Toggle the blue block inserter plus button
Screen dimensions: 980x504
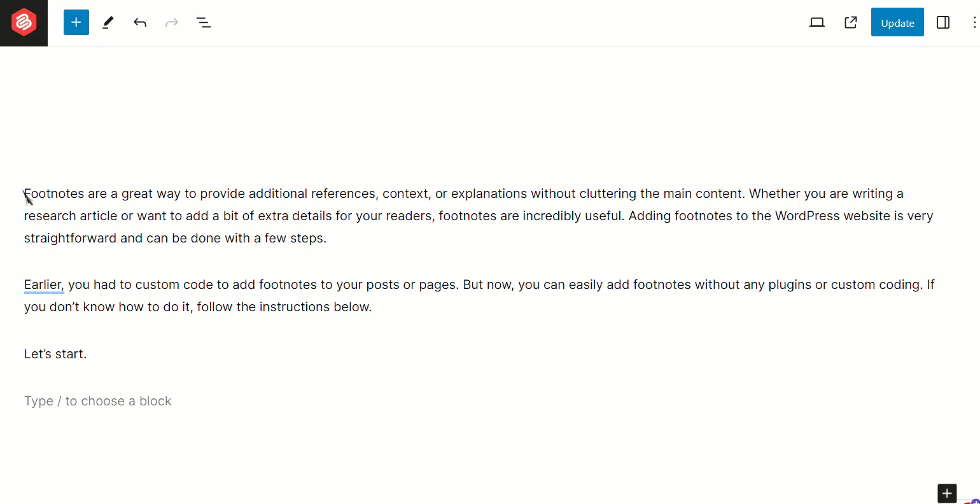(76, 23)
